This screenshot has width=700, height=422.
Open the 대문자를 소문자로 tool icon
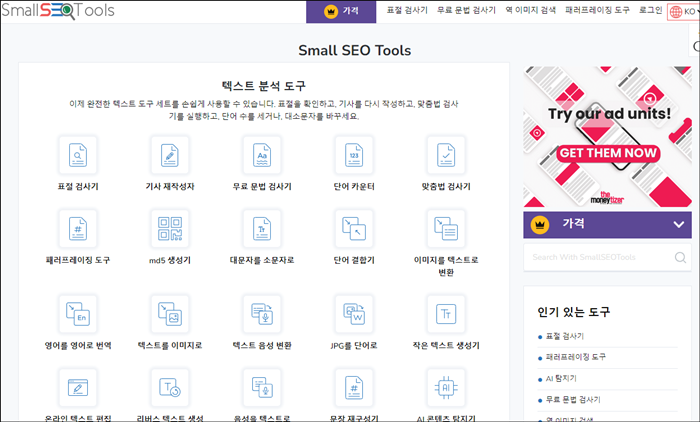pyautogui.click(x=262, y=229)
